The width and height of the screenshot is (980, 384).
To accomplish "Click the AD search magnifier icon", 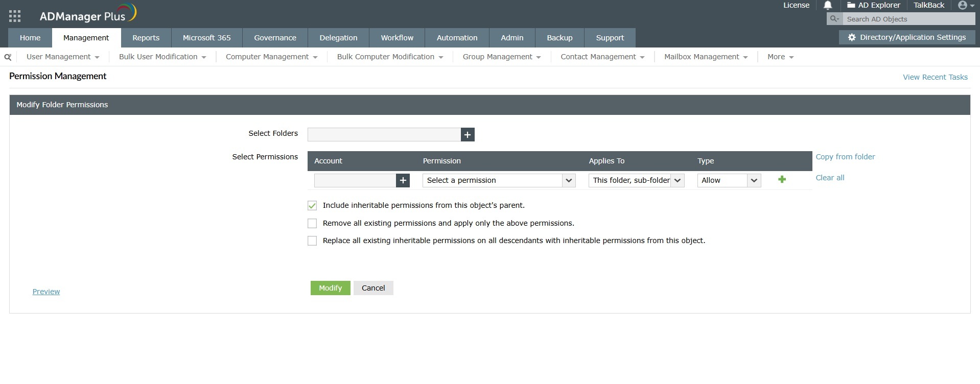I will [x=834, y=19].
